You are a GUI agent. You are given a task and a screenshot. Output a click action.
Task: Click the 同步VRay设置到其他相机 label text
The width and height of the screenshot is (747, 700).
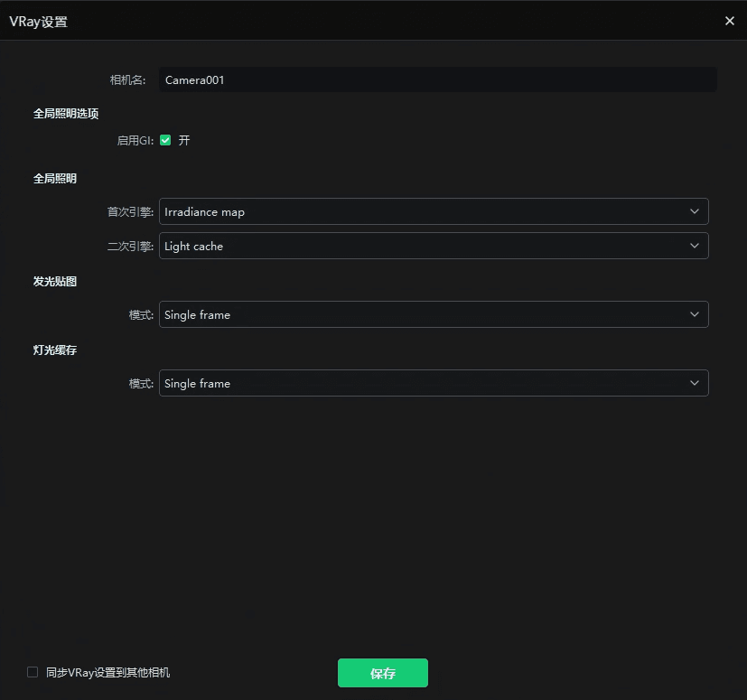[x=107, y=673]
